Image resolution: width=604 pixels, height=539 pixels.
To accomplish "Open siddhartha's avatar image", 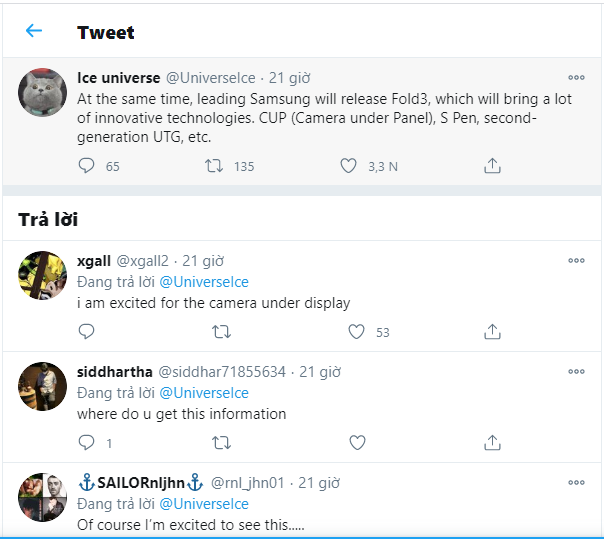I will click(43, 387).
